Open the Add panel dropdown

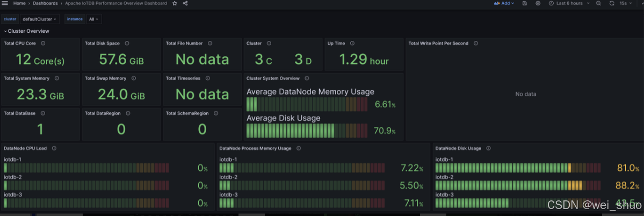504,3
